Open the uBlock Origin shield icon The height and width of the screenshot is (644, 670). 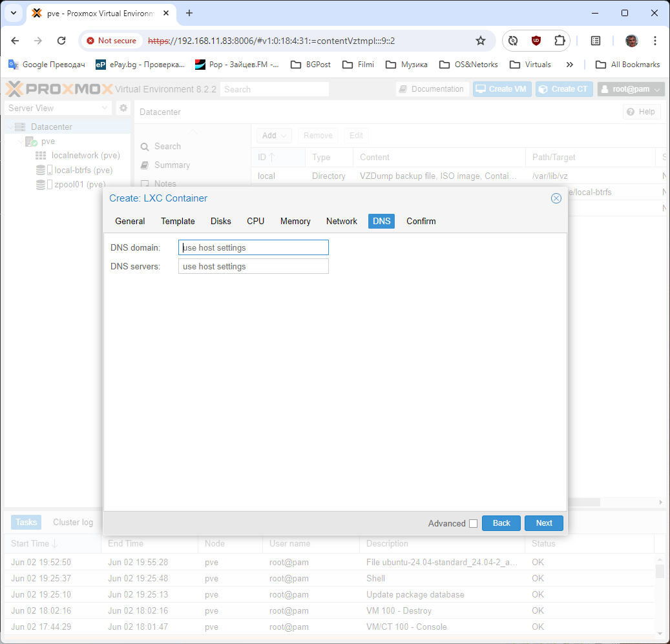[x=536, y=41]
